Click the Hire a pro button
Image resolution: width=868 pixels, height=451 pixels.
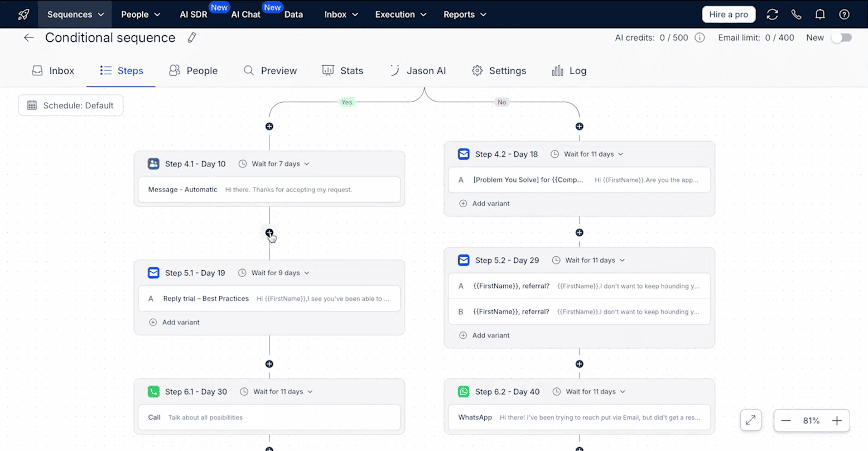click(x=729, y=14)
